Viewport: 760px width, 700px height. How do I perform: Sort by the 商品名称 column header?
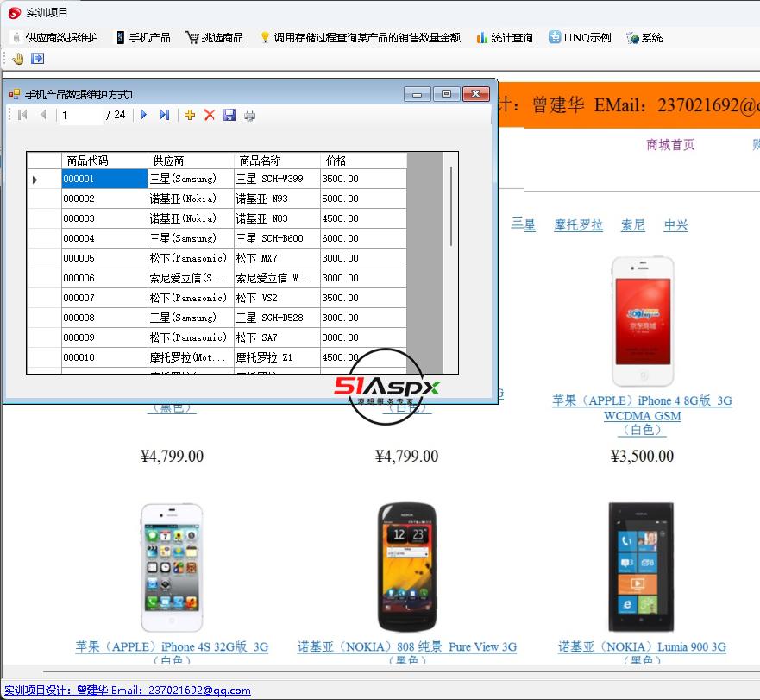click(277, 161)
